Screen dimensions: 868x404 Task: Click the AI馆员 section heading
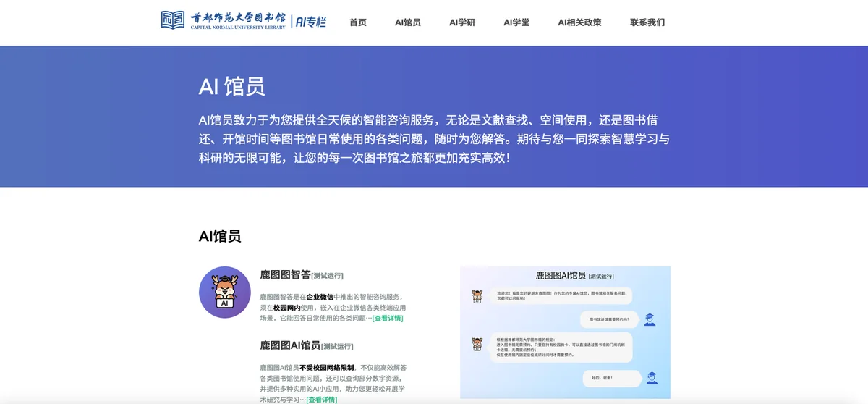click(x=220, y=236)
